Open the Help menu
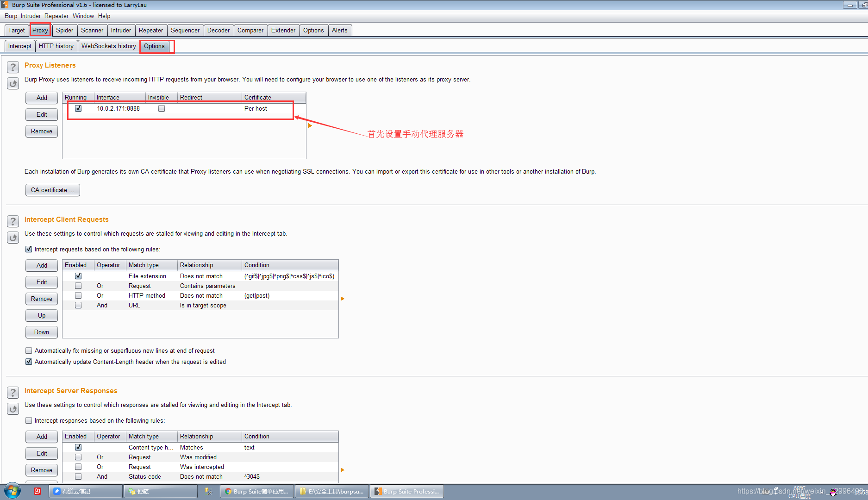 104,16
